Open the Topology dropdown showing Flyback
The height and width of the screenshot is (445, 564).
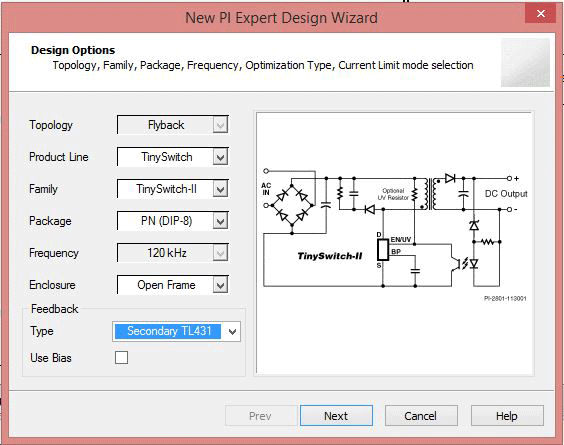tap(173, 125)
